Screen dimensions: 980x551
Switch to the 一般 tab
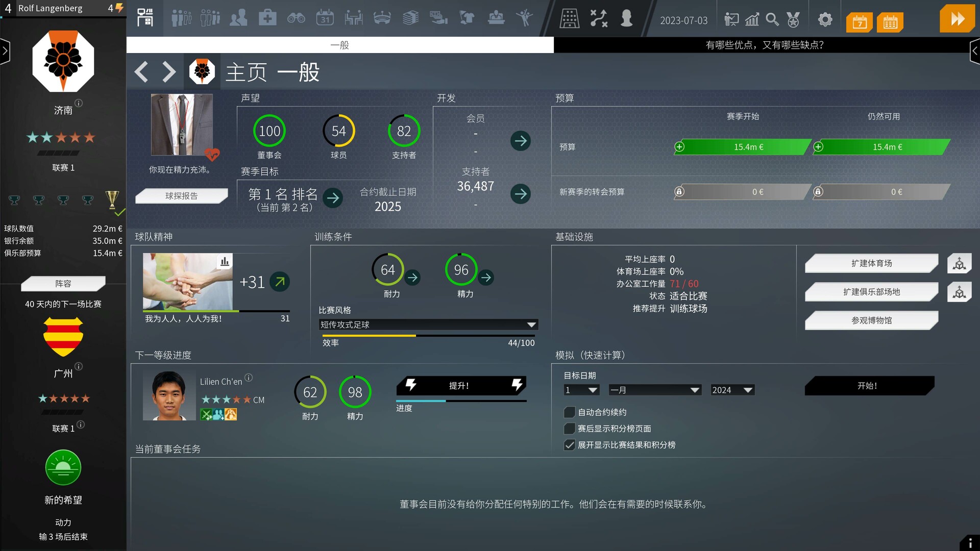point(340,45)
